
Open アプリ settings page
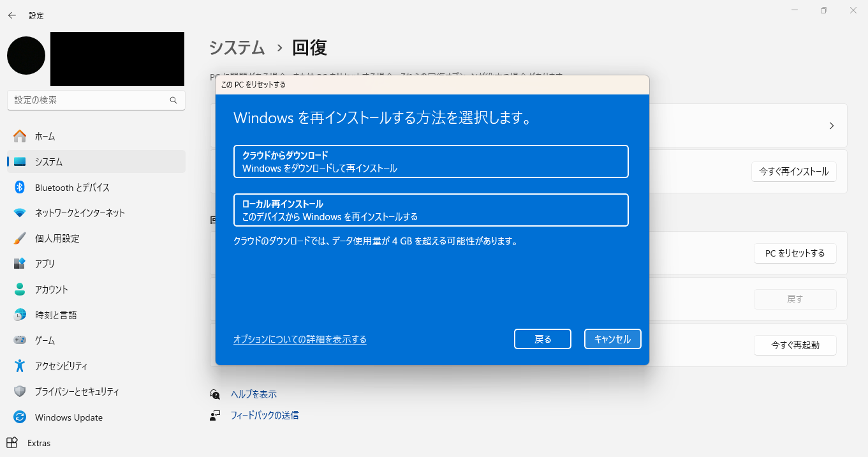[96, 264]
